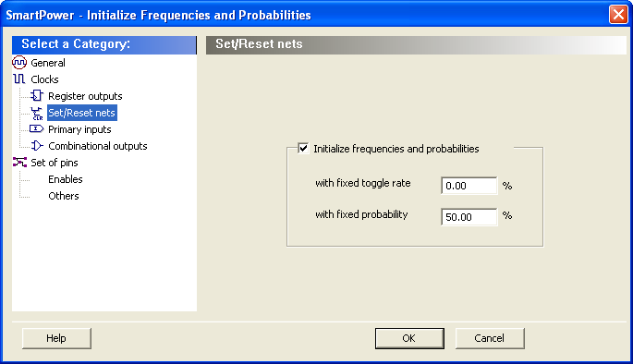Choose Register outputs in category tree
This screenshot has height=364, width=633.
85,96
